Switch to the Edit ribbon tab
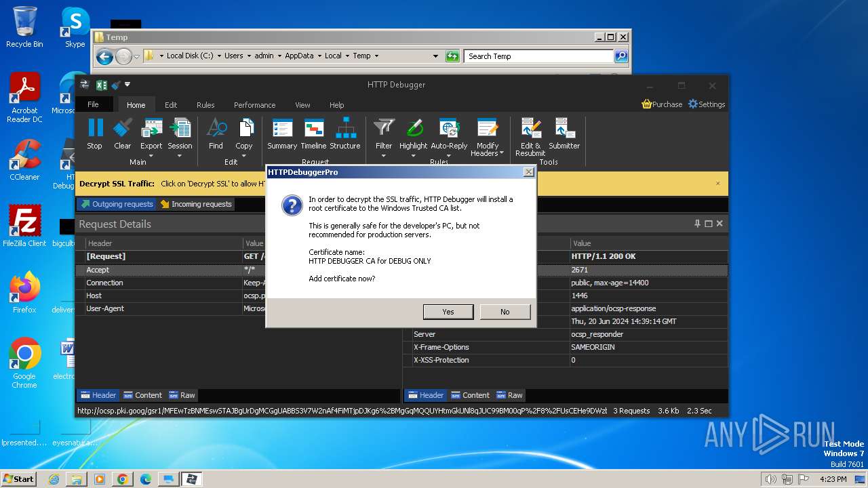Viewport: 868px width, 488px height. pos(171,105)
